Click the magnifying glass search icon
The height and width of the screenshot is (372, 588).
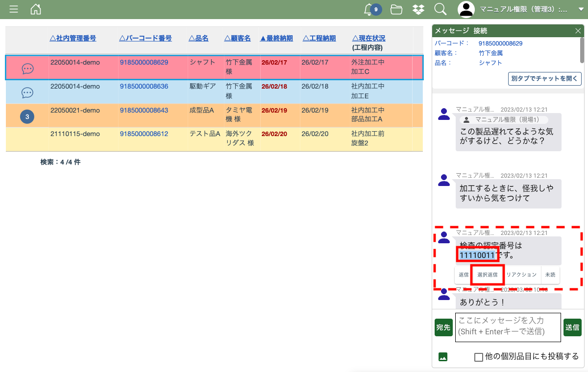pyautogui.click(x=440, y=9)
